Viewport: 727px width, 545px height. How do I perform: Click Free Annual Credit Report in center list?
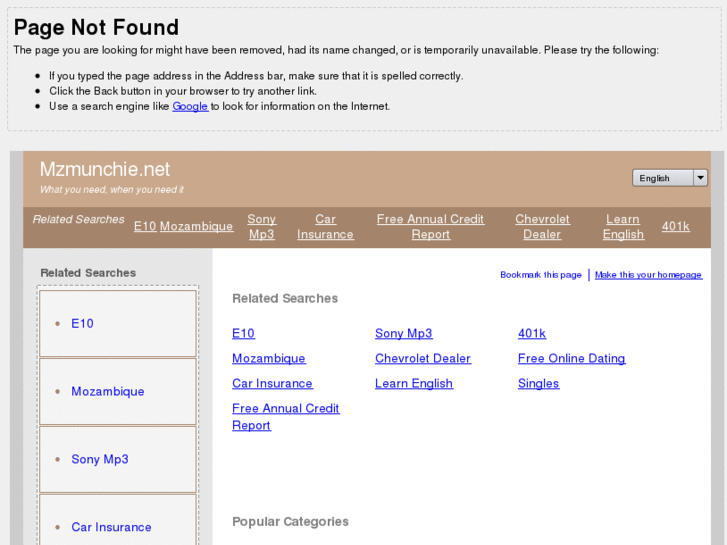(285, 416)
